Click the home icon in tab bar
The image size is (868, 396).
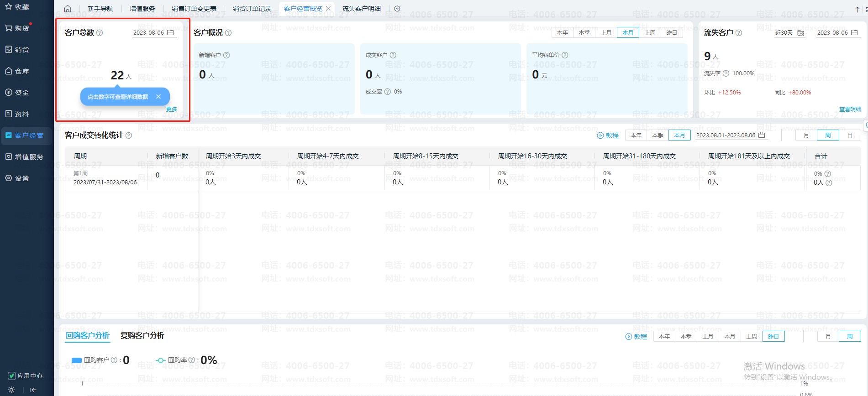68,9
